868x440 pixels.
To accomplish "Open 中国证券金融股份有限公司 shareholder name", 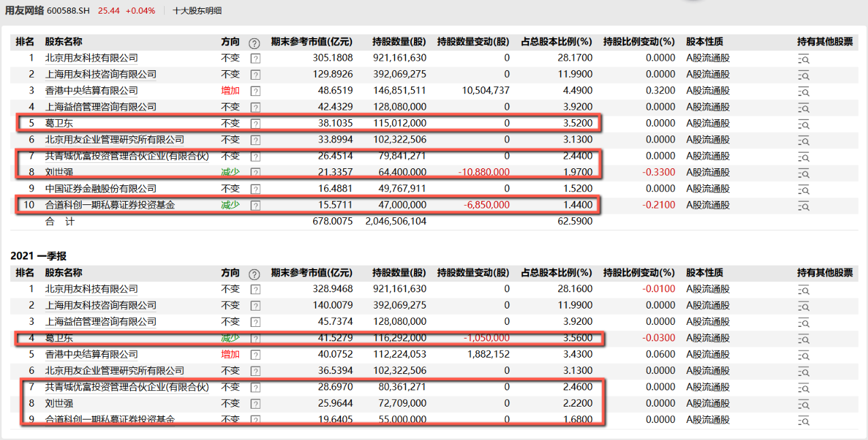I will pos(101,189).
